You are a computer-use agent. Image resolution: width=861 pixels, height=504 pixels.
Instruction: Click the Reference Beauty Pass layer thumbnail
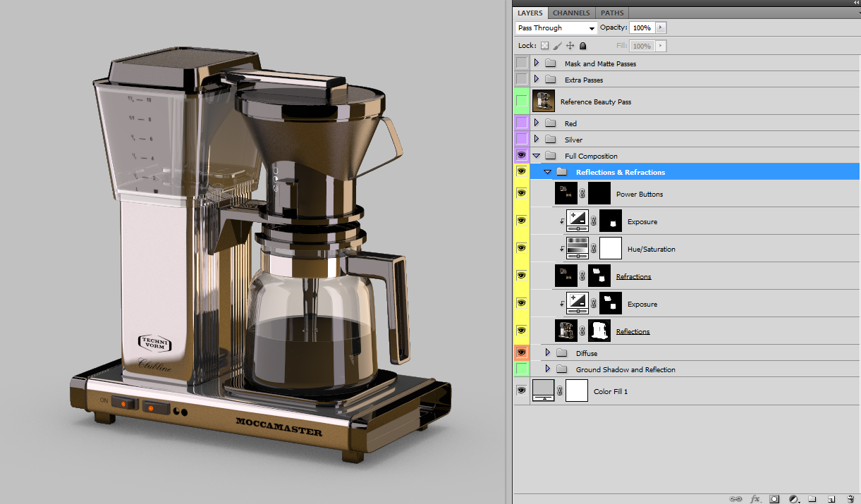click(x=544, y=102)
